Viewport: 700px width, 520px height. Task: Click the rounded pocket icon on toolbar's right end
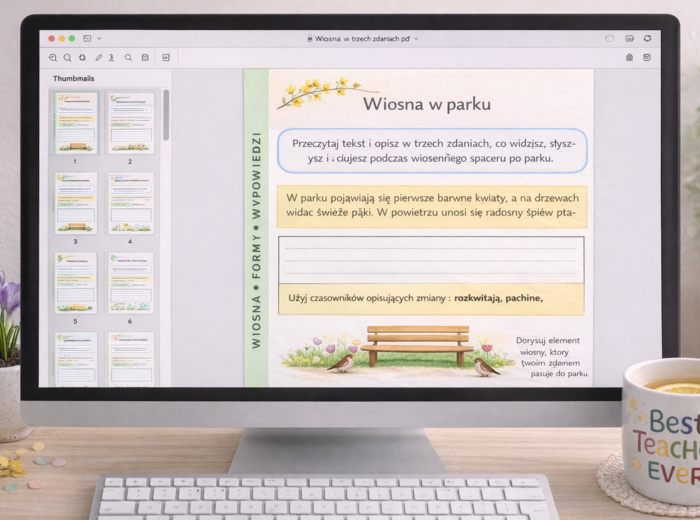coord(647,58)
